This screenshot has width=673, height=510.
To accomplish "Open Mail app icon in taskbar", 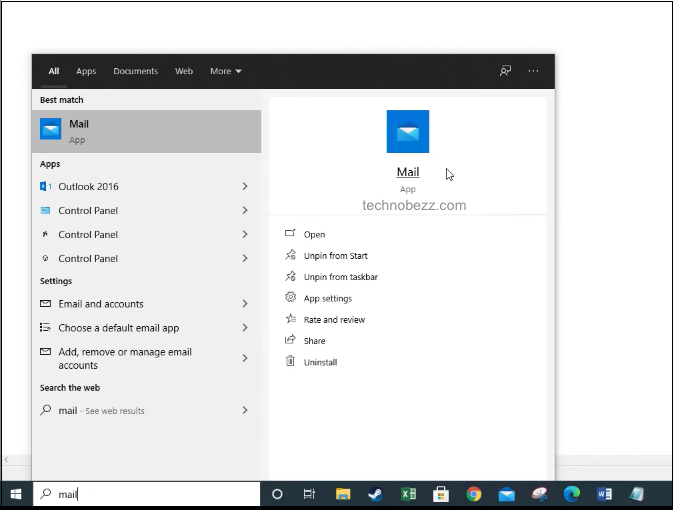I will click(x=506, y=495).
